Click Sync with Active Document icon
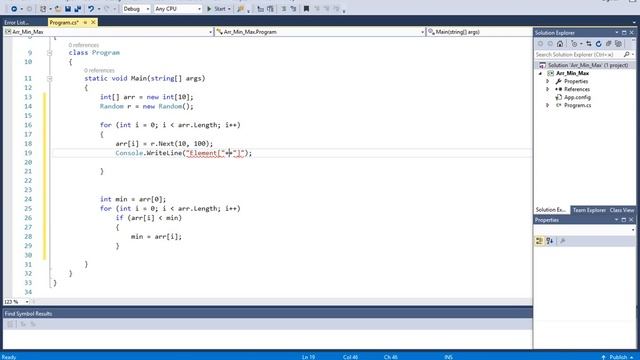This screenshot has height=360, width=640. [x=589, y=44]
